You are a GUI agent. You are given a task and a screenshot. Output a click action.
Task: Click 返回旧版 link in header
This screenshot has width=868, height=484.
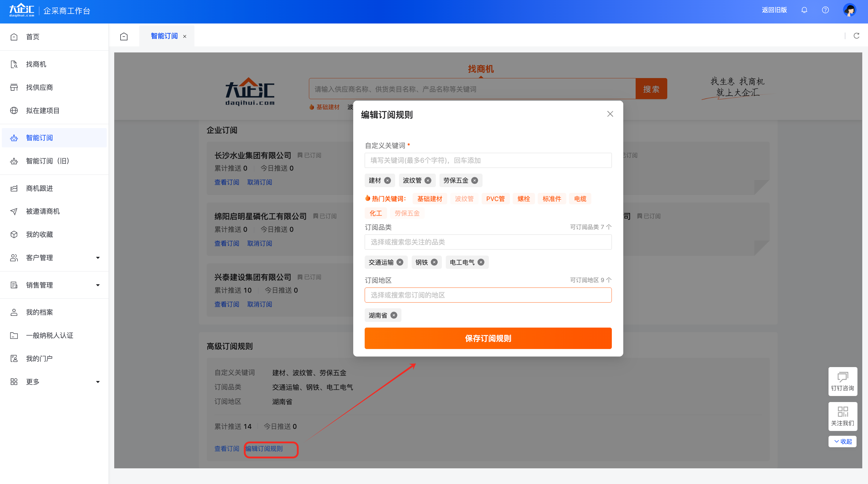tap(774, 10)
